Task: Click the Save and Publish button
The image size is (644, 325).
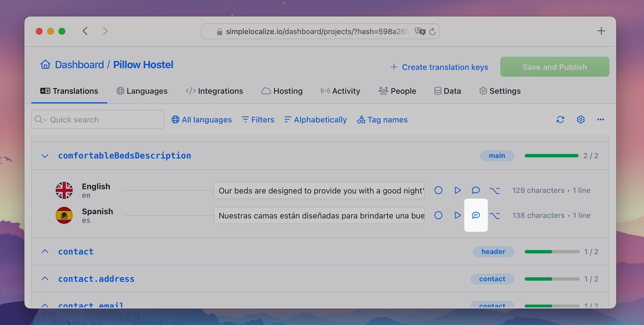Action: pos(555,67)
